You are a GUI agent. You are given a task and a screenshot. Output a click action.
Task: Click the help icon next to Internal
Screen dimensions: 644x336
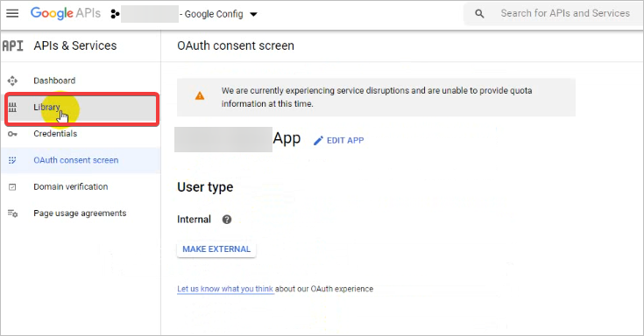pyautogui.click(x=227, y=220)
